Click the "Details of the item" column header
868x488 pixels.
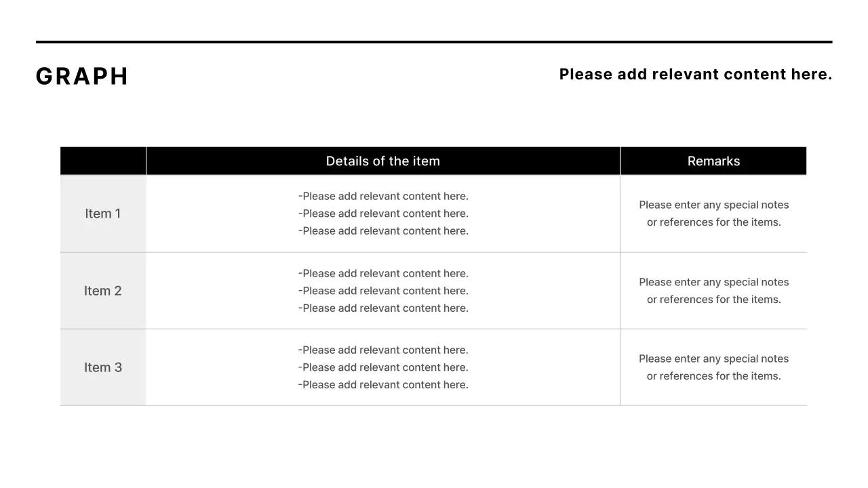[x=382, y=161]
